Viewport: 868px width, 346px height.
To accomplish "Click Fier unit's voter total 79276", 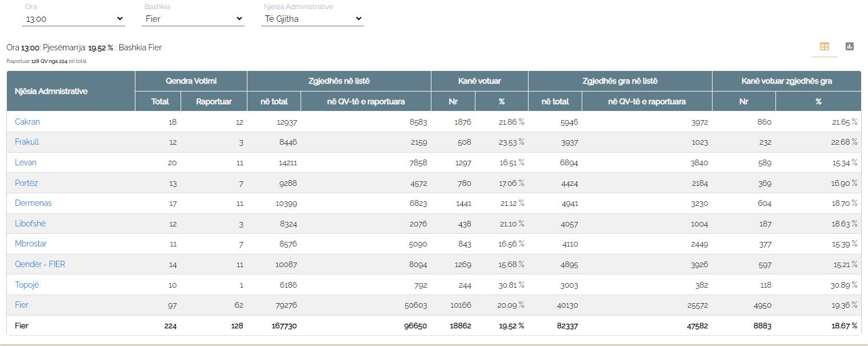I will click(x=286, y=305).
